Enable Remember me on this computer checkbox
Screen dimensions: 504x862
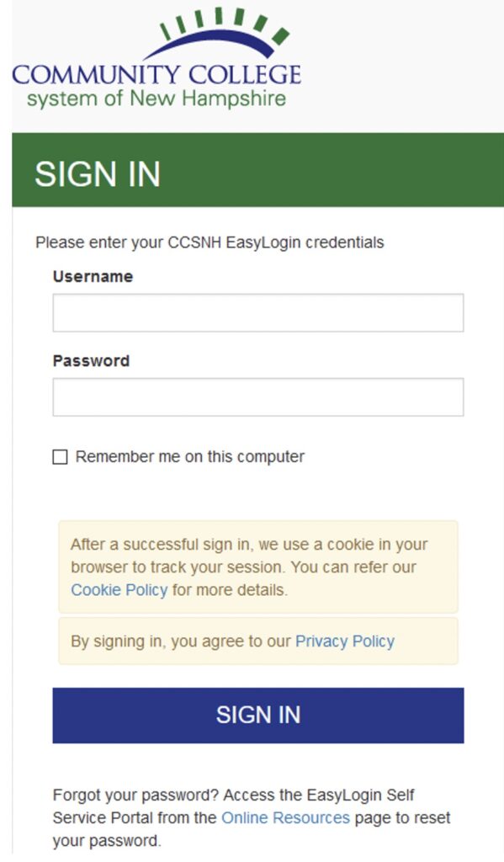click(x=60, y=457)
